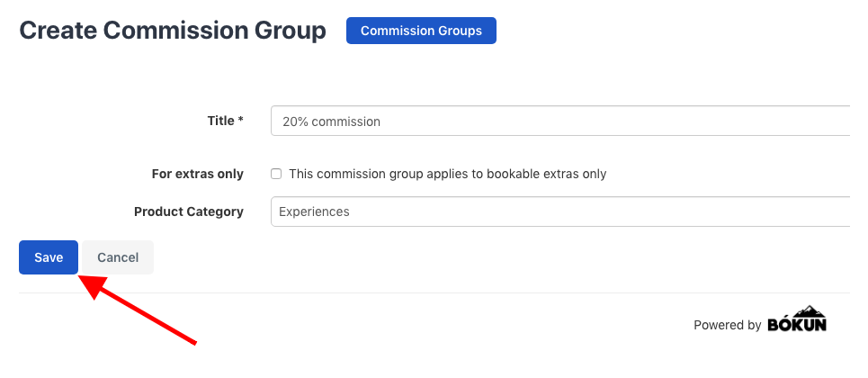Click the Powered by footer text

pyautogui.click(x=728, y=325)
